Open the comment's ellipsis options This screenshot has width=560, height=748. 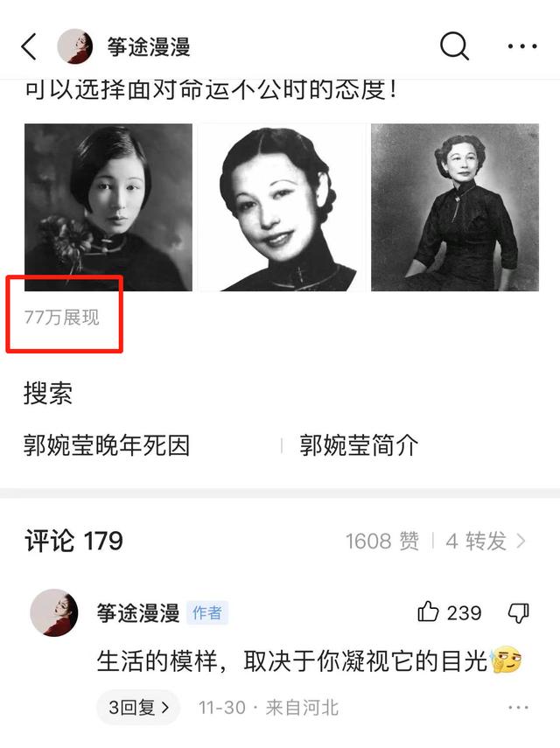click(x=519, y=707)
